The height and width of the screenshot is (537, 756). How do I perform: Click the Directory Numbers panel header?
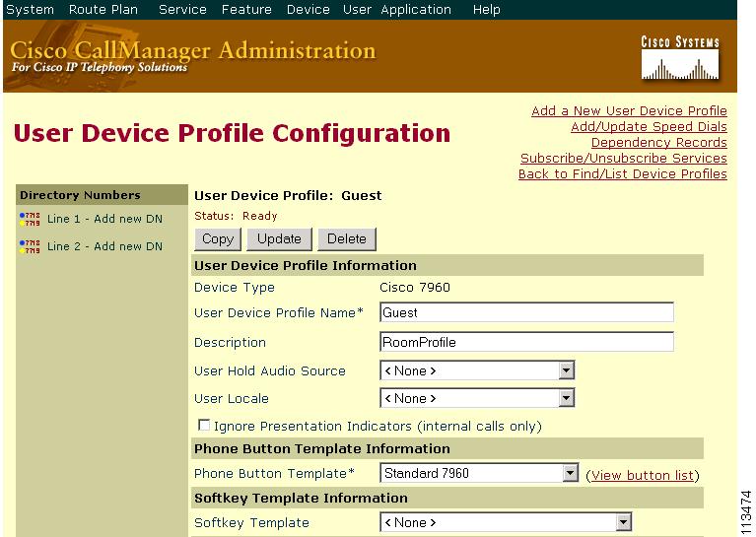pyautogui.click(x=102, y=195)
